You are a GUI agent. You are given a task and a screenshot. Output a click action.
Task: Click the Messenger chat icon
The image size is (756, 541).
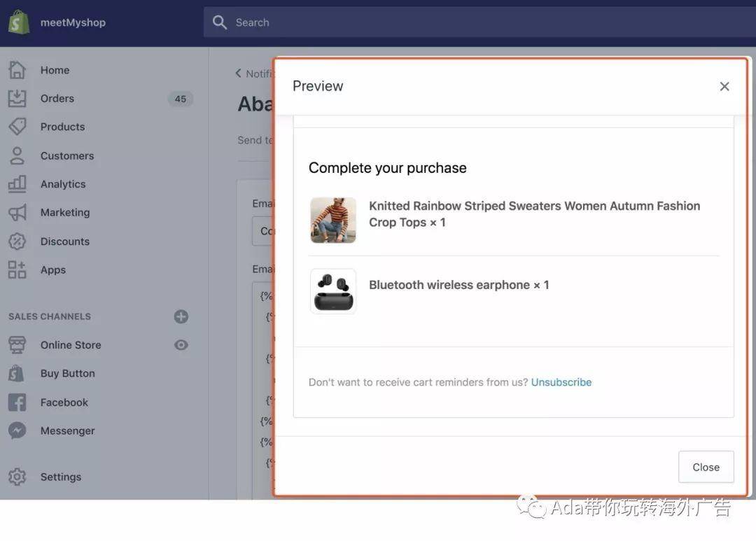coord(17,430)
